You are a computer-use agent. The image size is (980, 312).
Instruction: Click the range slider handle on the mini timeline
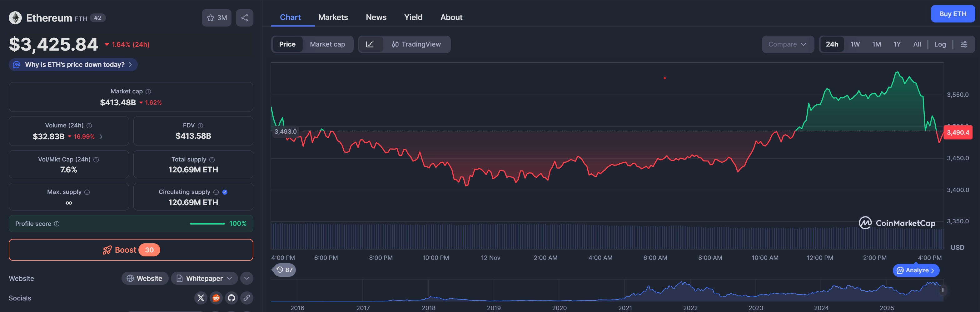point(943,290)
